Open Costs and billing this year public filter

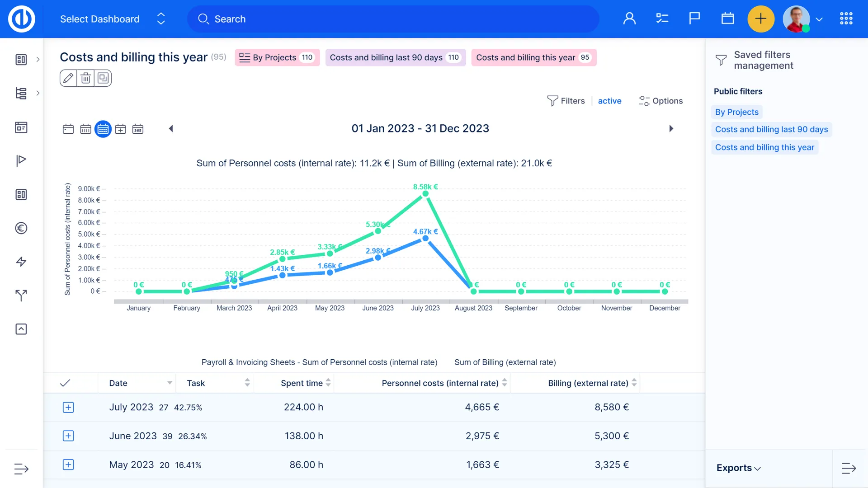tap(764, 147)
